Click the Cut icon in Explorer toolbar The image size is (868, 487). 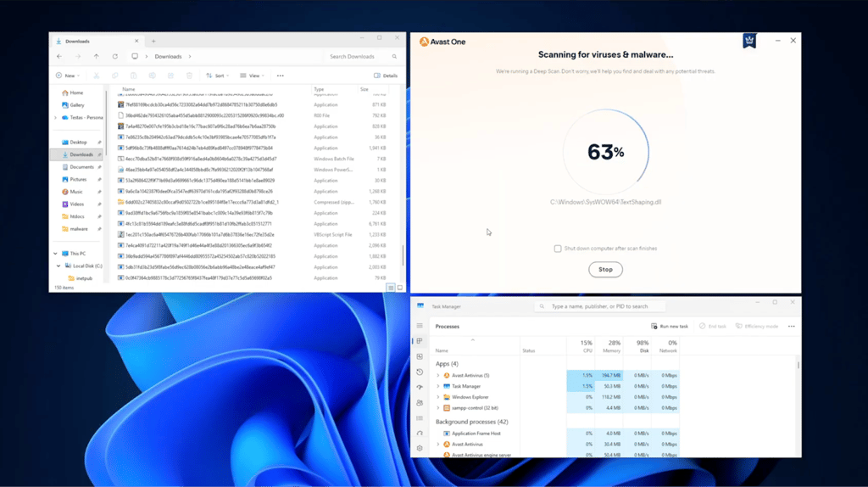point(97,76)
